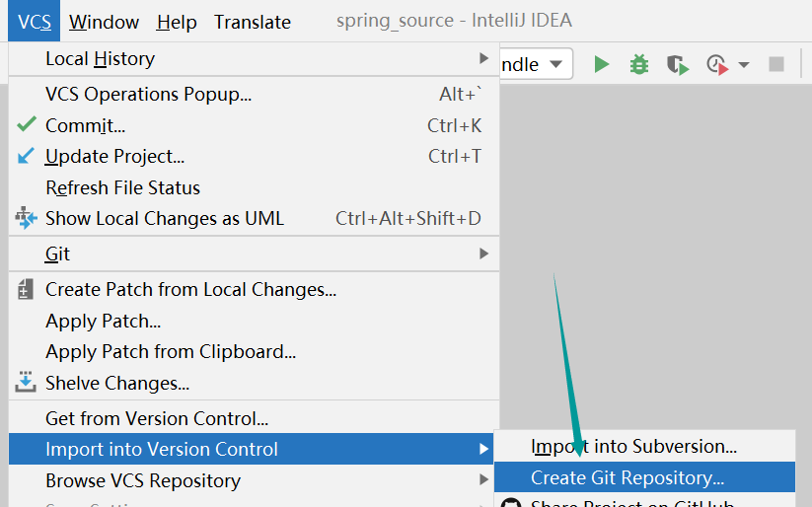Expand the Local History submenu
Image resolution: width=812 pixels, height=507 pixels.
254,58
